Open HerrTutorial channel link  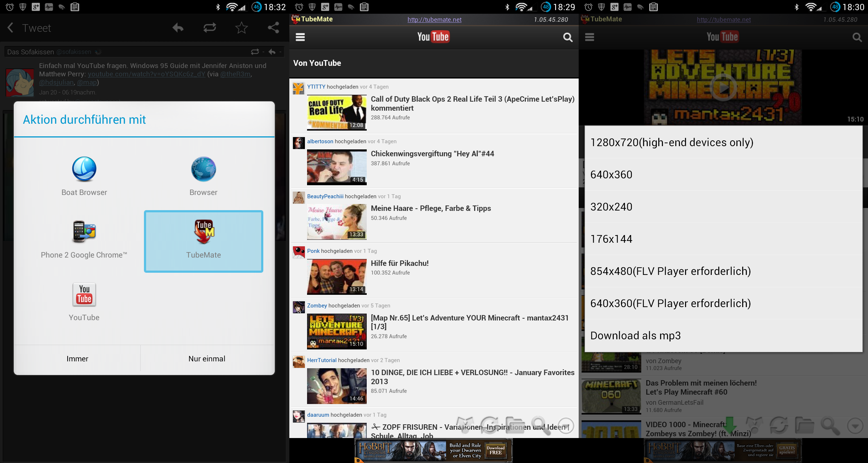(x=322, y=360)
